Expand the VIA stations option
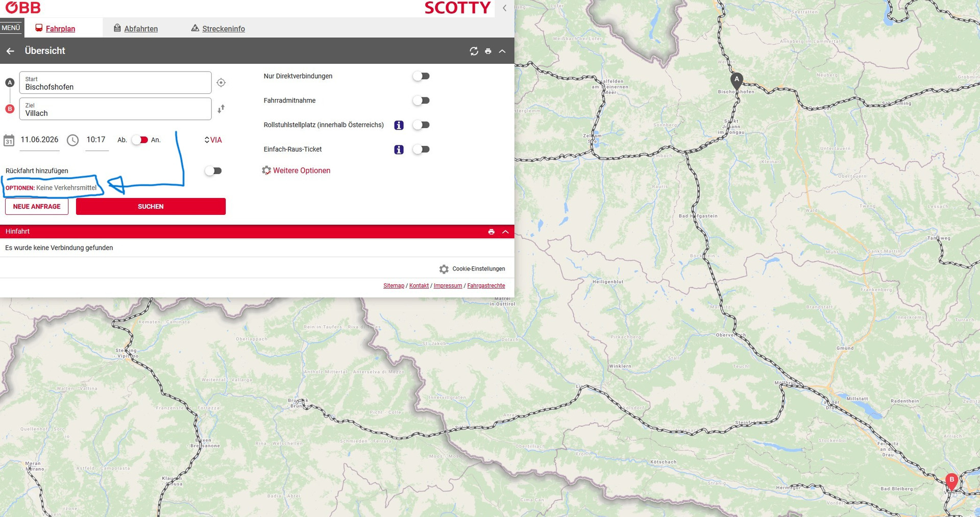 click(x=213, y=140)
